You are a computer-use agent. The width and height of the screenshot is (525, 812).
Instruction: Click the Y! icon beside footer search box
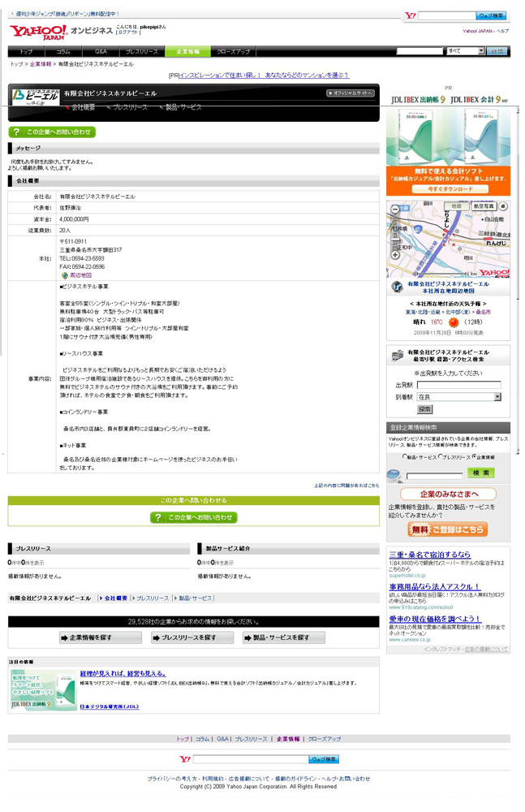coord(185,759)
